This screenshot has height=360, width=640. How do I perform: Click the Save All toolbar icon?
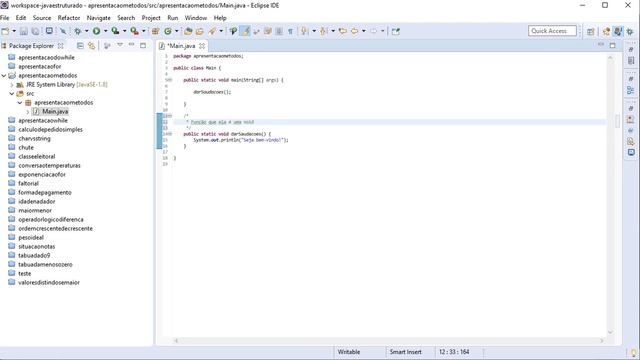click(x=36, y=31)
